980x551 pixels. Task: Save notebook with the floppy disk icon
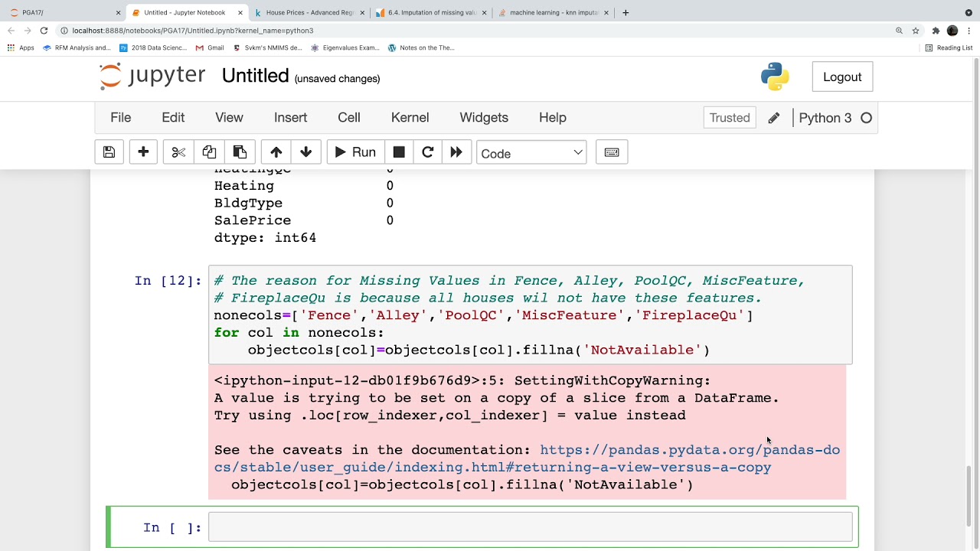point(109,152)
